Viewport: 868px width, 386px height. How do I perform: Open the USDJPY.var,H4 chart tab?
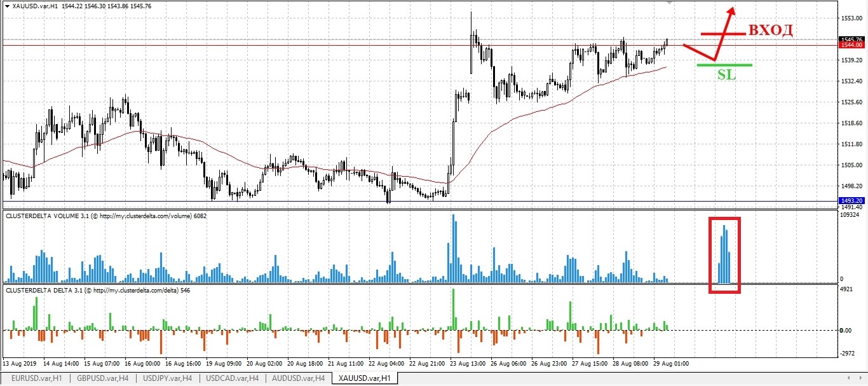(167, 378)
